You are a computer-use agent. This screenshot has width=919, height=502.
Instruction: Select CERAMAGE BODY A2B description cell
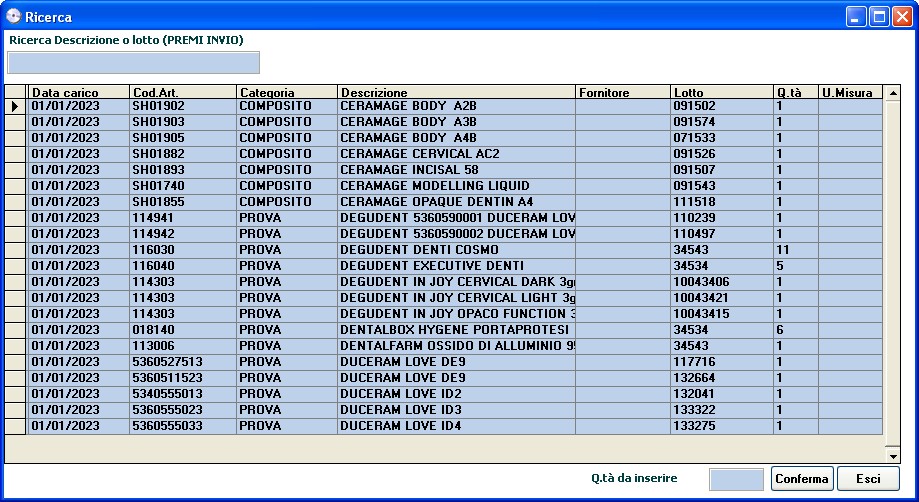457,106
